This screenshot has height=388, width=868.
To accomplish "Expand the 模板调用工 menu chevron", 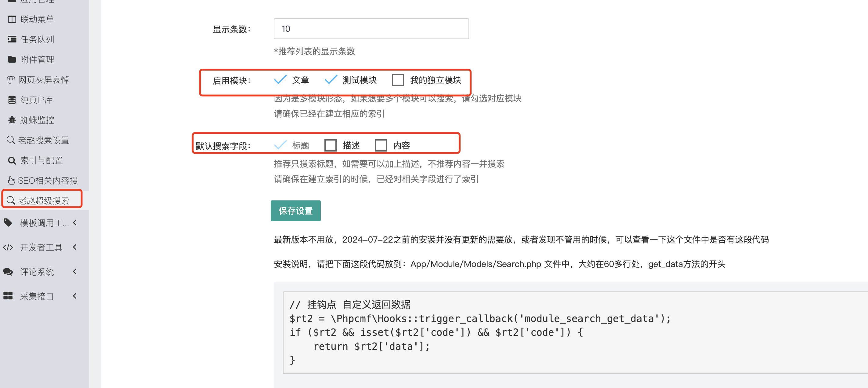I will (75, 223).
